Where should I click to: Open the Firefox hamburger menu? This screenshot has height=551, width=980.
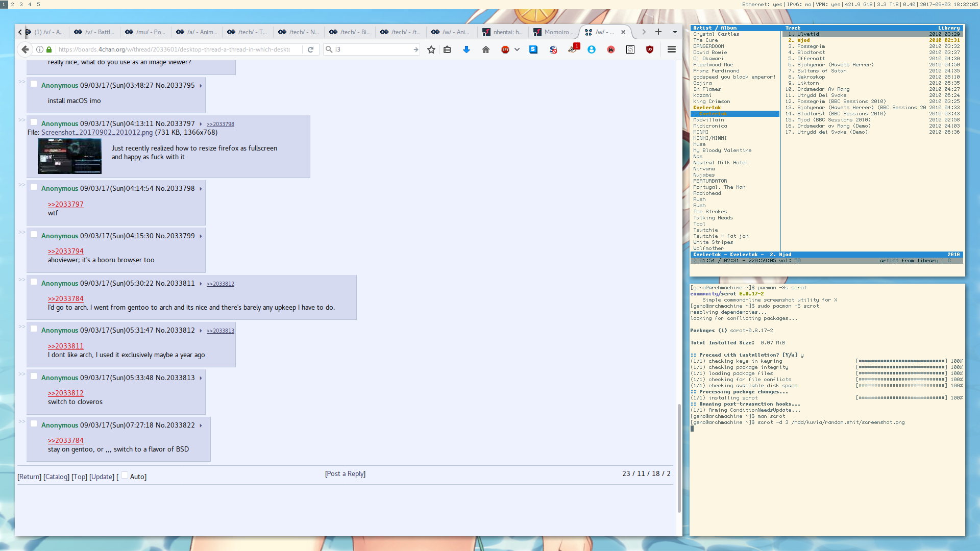pyautogui.click(x=672, y=49)
